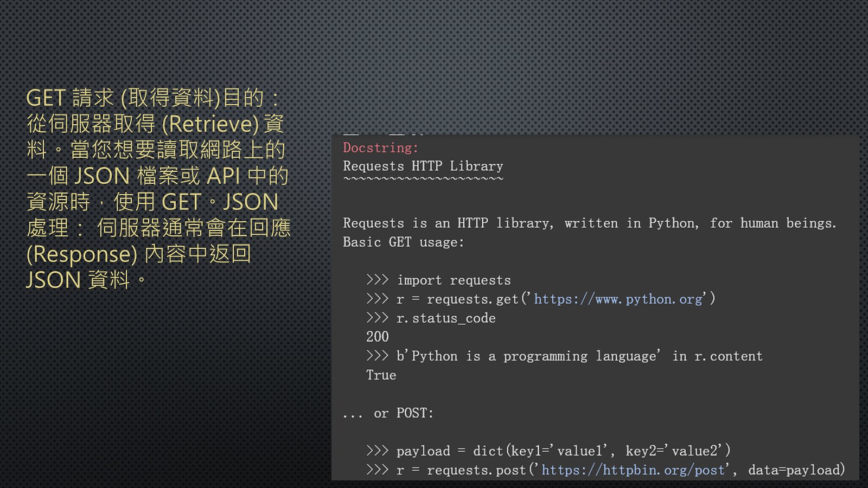Image resolution: width=868 pixels, height=488 pixels.
Task: Click the data=payload argument
Action: click(796, 470)
